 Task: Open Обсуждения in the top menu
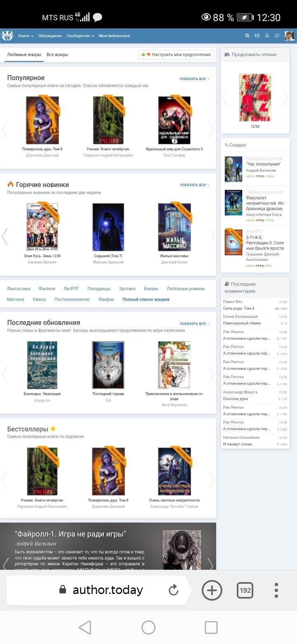50,36
